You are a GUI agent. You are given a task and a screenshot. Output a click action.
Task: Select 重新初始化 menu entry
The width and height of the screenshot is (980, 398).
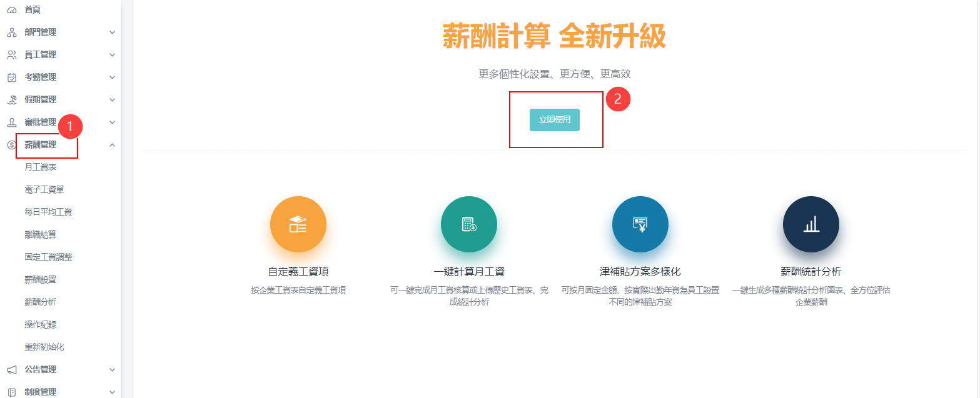point(44,347)
